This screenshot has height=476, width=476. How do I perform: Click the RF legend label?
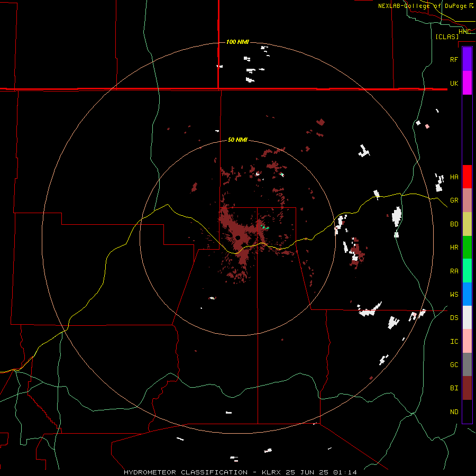click(x=454, y=59)
